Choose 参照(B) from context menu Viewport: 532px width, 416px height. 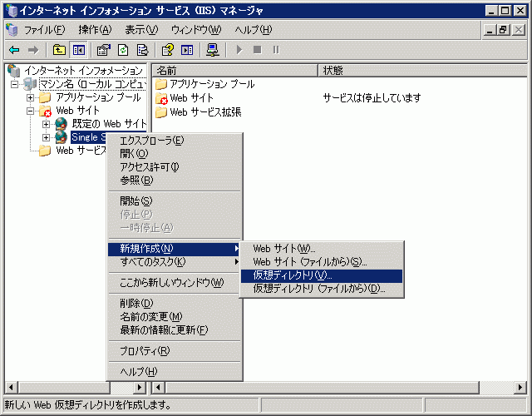click(175, 181)
